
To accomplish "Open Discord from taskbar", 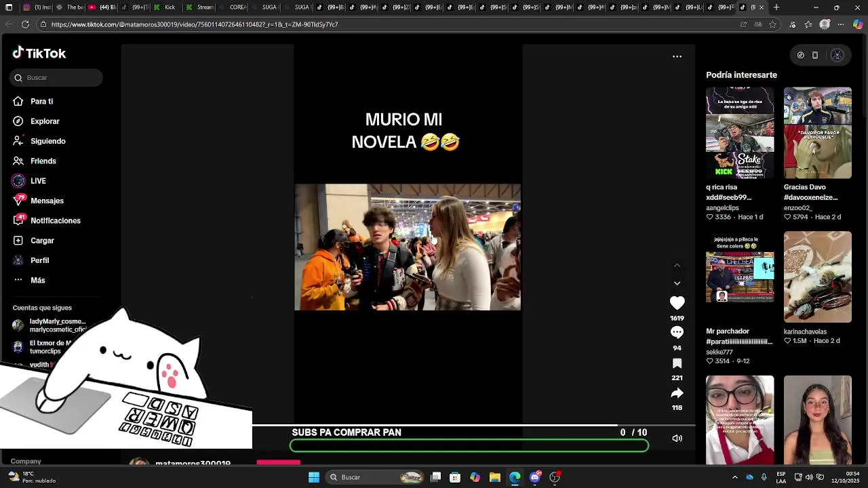I will (535, 477).
